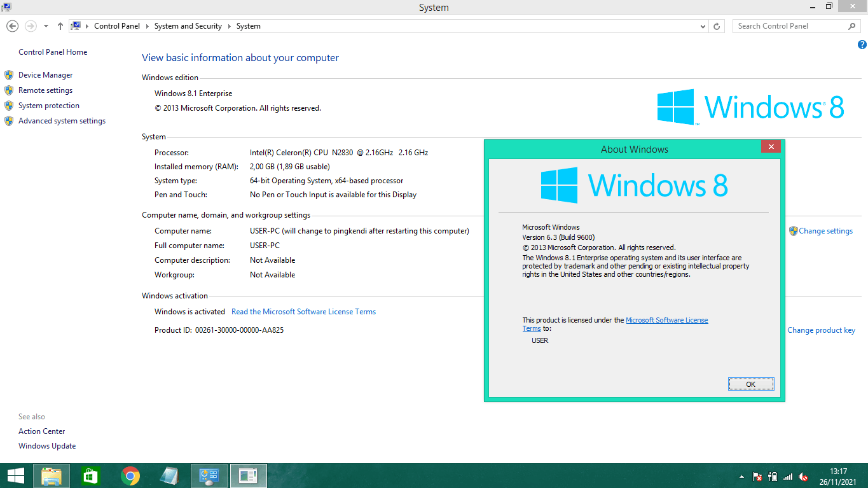Image resolution: width=868 pixels, height=488 pixels.
Task: Click shield icon beside Remote settings
Action: [9, 90]
